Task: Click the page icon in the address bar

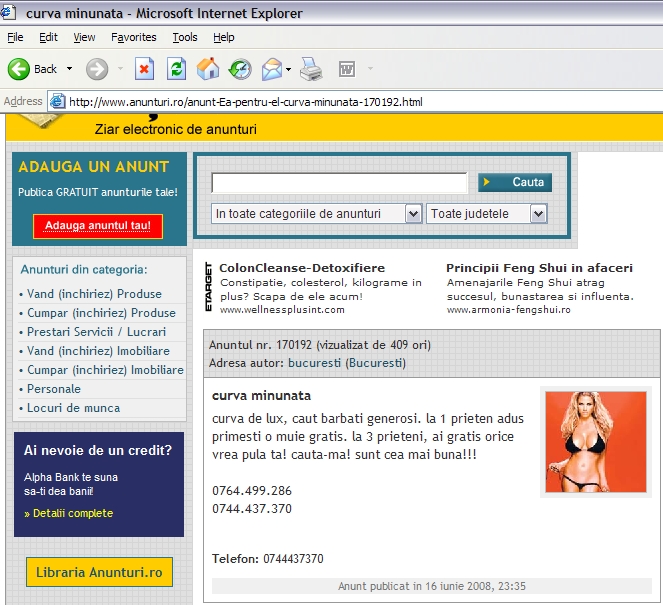Action: 58,101
